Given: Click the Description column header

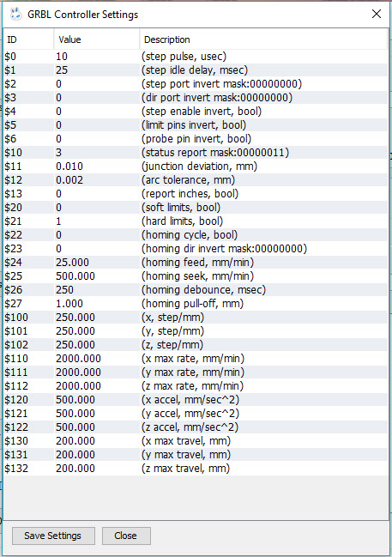Looking at the screenshot, I should [263, 39].
